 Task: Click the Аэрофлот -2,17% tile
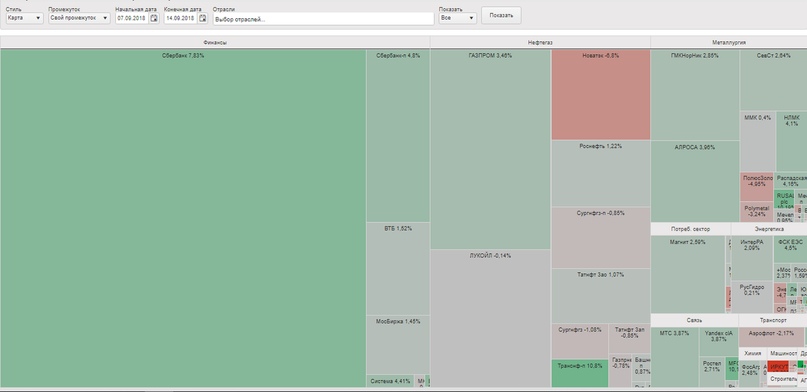771,337
